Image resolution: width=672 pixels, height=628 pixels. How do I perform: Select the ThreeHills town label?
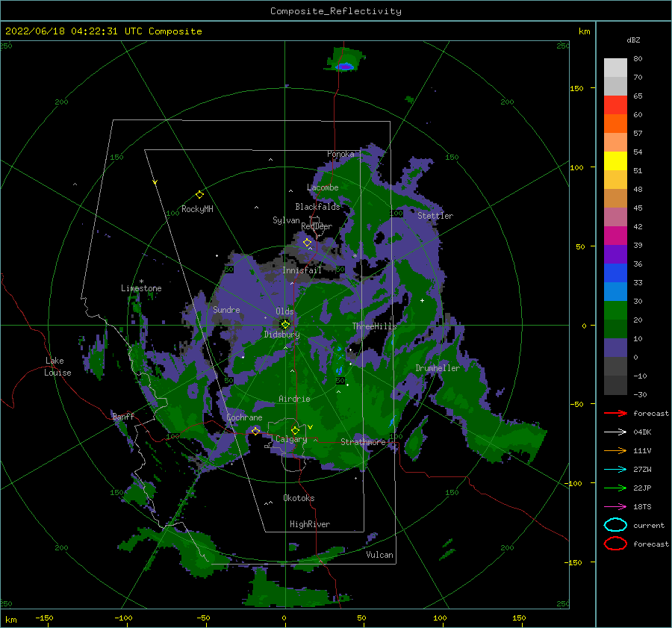coord(375,326)
